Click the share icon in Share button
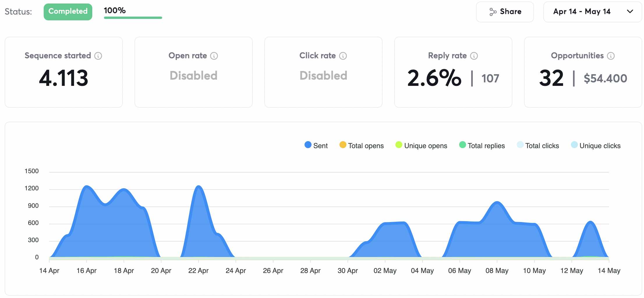This screenshot has height=298, width=644. 493,12
